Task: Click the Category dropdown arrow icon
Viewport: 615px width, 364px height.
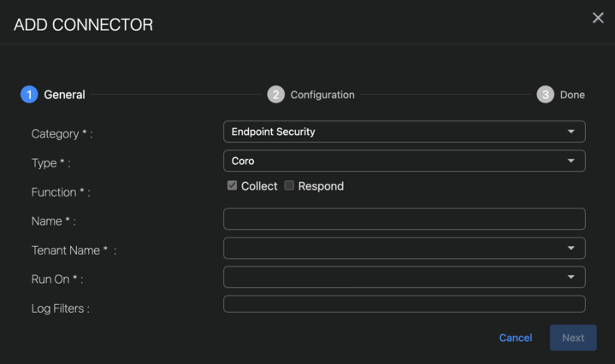Action: tap(571, 132)
